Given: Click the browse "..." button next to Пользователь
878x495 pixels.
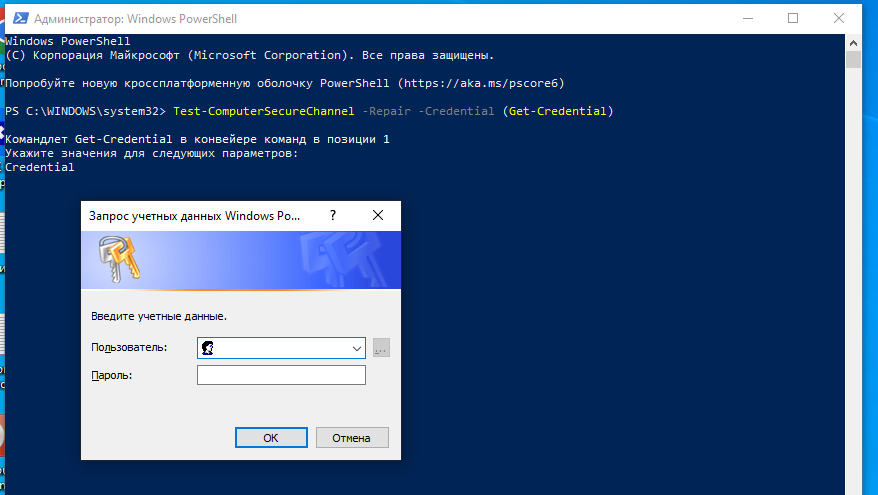Looking at the screenshot, I should click(381, 348).
